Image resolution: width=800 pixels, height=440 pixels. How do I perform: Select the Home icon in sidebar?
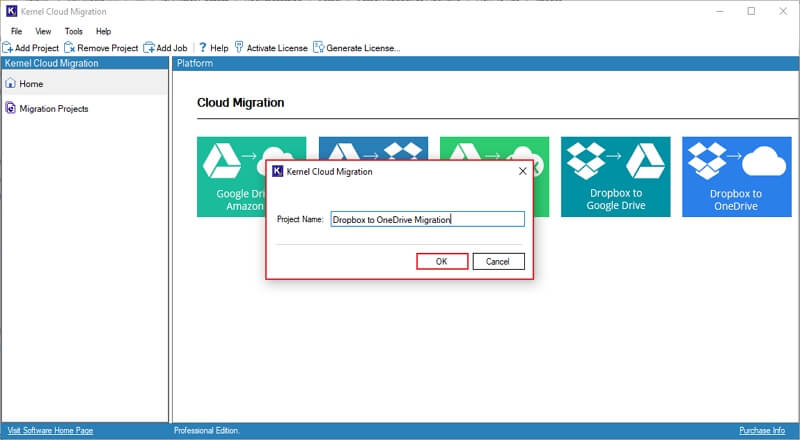[x=10, y=83]
